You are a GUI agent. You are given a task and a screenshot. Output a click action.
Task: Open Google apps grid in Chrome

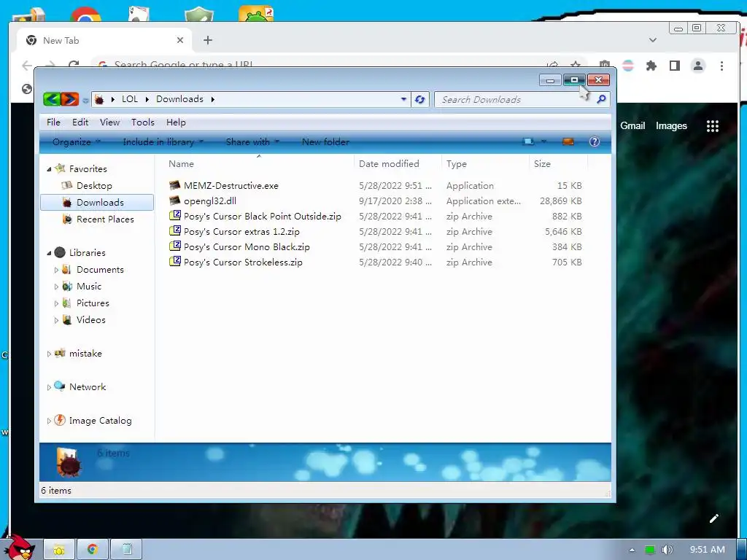click(713, 126)
